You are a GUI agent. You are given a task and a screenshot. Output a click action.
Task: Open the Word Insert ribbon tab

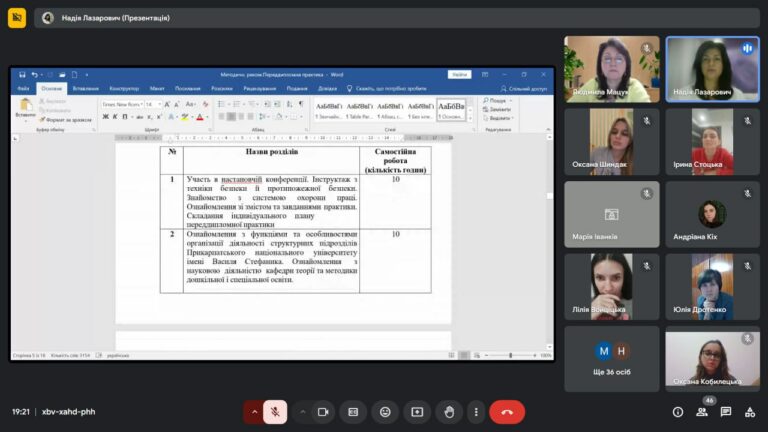pyautogui.click(x=86, y=89)
